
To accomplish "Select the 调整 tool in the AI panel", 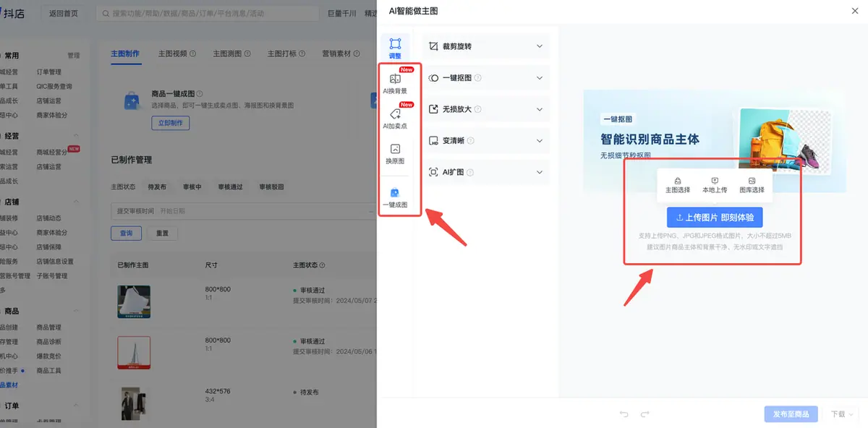I will coord(395,48).
